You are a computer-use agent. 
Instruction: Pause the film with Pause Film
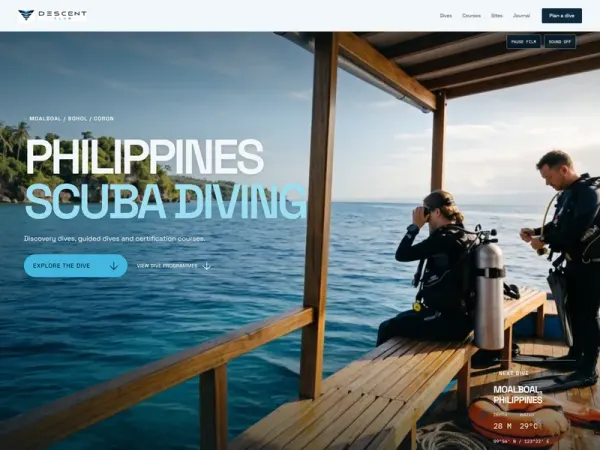tap(523, 42)
